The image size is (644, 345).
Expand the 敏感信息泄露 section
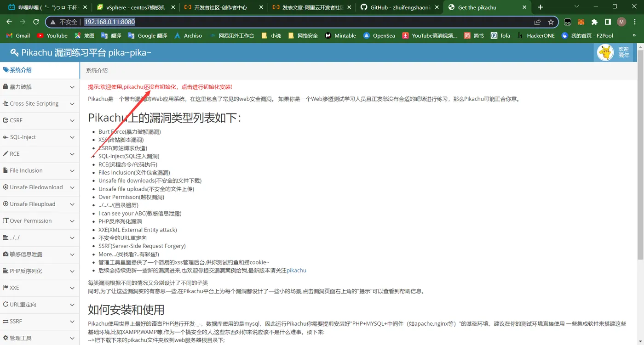click(x=40, y=254)
